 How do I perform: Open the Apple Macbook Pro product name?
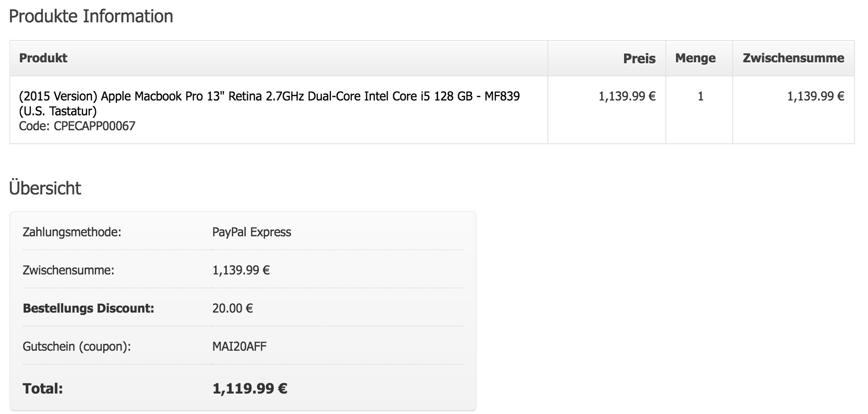[270, 104]
